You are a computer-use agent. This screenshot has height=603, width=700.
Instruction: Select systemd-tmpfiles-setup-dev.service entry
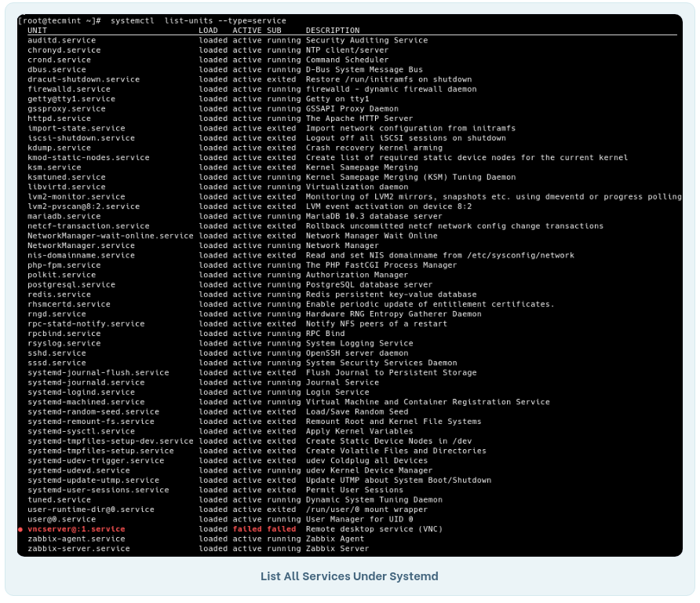point(111,441)
